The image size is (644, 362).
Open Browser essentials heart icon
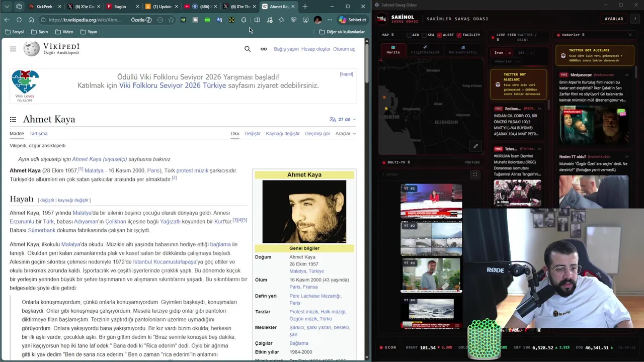click(x=293, y=20)
